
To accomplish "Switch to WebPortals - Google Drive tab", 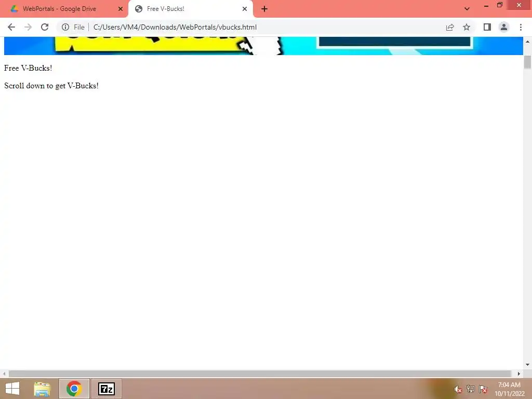I will point(64,9).
